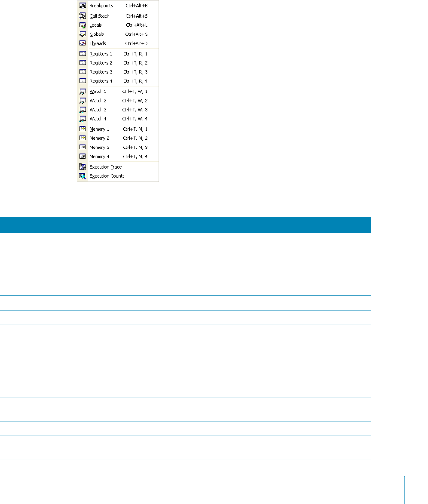The height and width of the screenshot is (504, 428).
Task: Click the Ctrl+Alt+B shortcut text
Action: click(137, 6)
